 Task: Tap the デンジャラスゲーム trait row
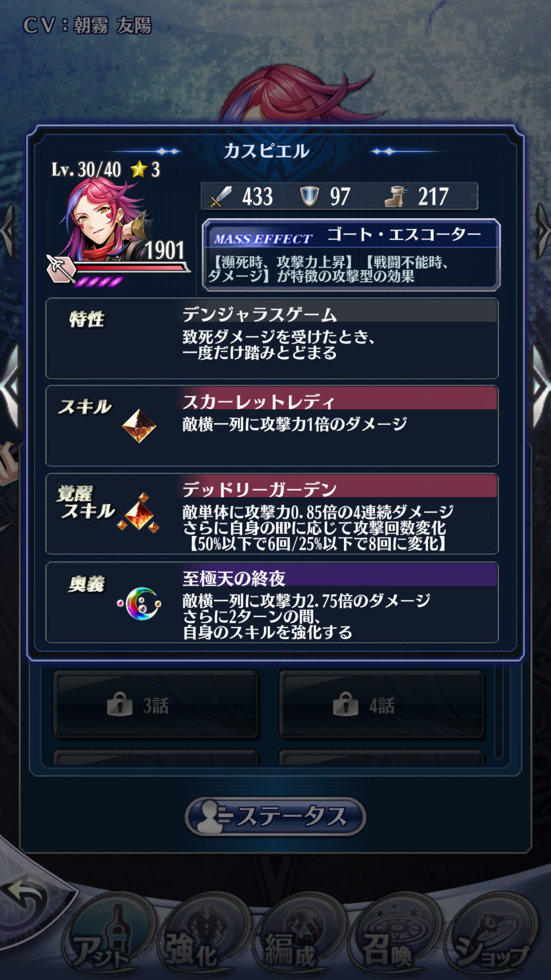point(272,338)
